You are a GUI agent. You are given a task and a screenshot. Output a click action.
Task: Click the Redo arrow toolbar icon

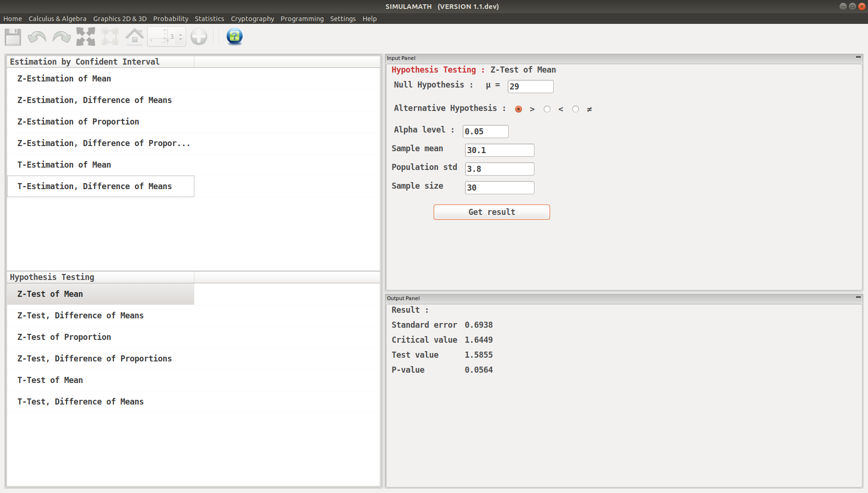point(61,37)
